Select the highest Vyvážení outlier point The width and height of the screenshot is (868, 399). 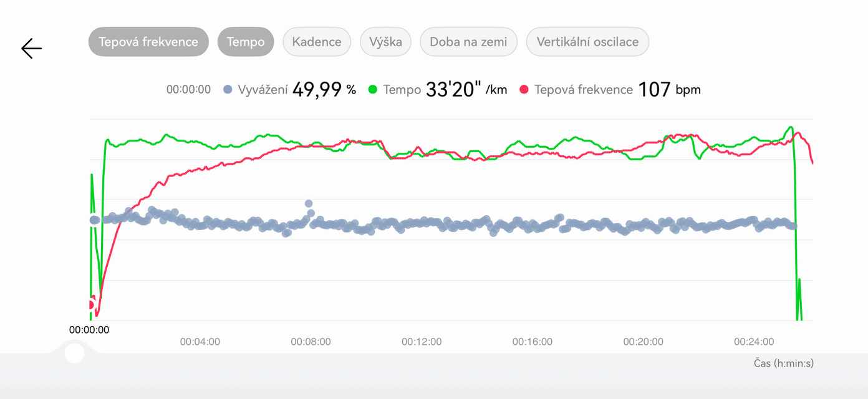(x=308, y=203)
